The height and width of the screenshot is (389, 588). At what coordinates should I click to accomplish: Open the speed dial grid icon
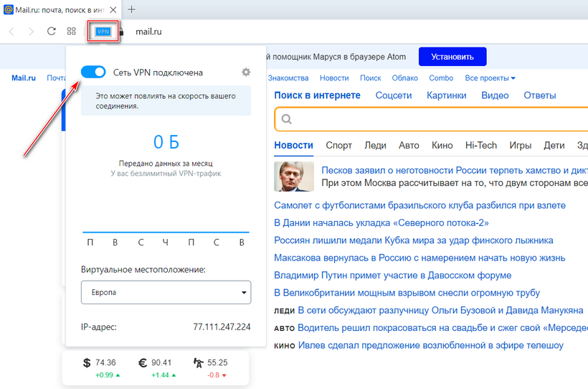(72, 32)
